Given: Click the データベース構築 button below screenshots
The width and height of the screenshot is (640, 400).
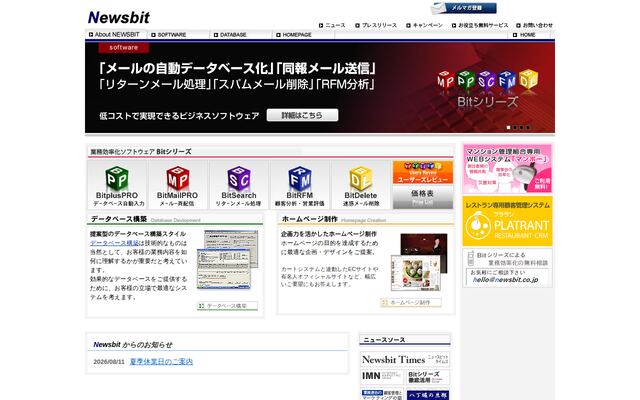Looking at the screenshot, I should pos(227,306).
